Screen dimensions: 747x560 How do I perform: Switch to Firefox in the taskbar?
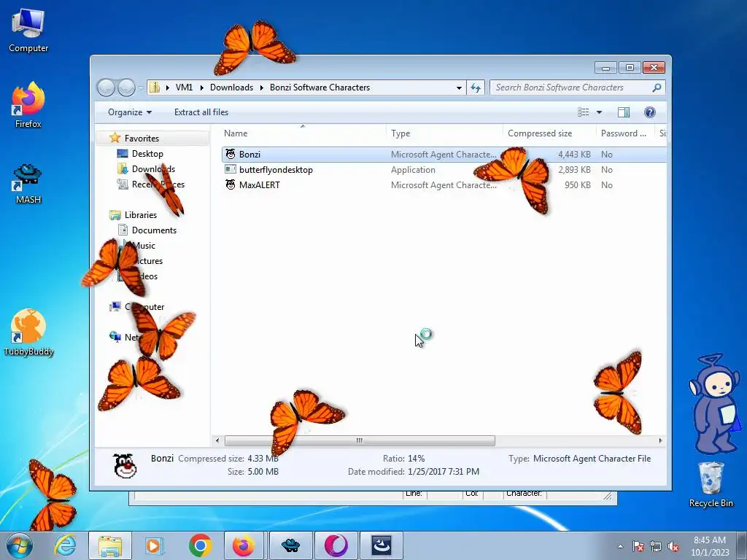(244, 545)
